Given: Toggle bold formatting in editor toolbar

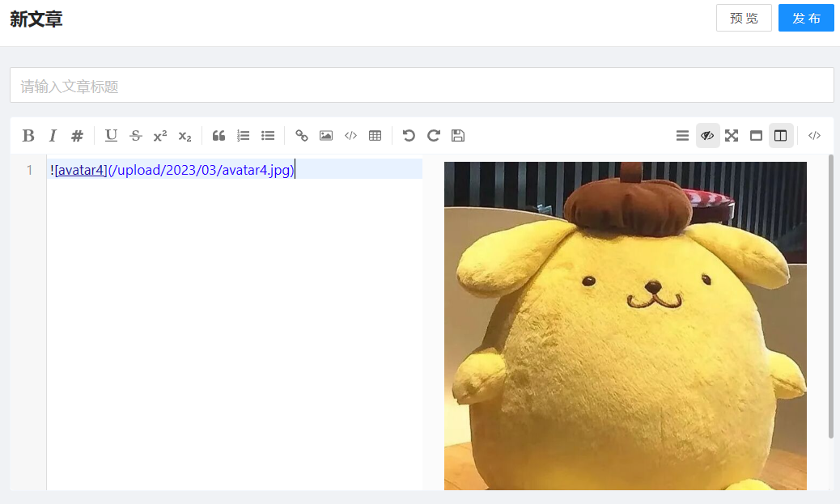Looking at the screenshot, I should (28, 136).
